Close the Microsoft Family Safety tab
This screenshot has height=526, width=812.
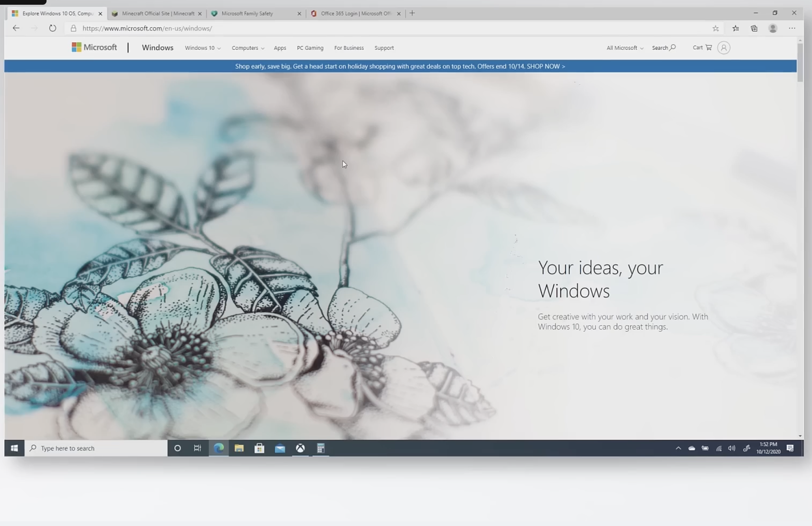pos(299,14)
